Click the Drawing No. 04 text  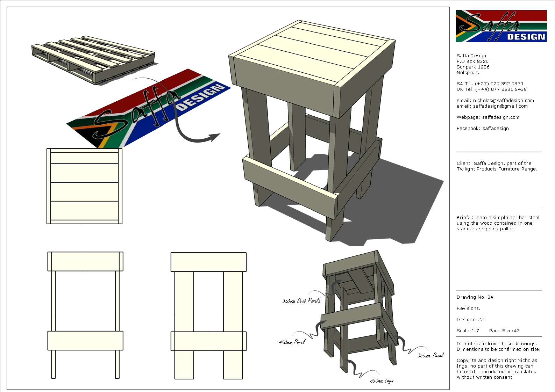tap(475, 297)
